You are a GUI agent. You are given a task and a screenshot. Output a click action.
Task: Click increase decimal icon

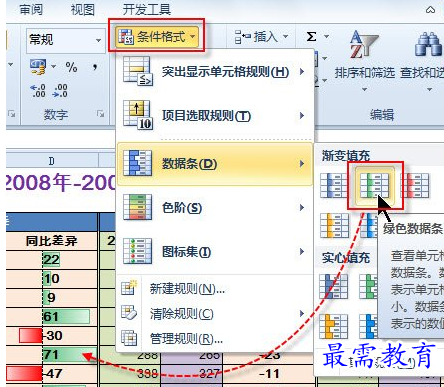click(38, 91)
